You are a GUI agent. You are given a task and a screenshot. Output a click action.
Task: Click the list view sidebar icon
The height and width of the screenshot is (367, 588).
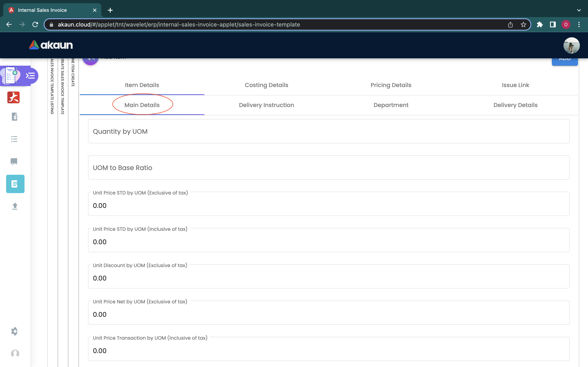[x=14, y=139]
